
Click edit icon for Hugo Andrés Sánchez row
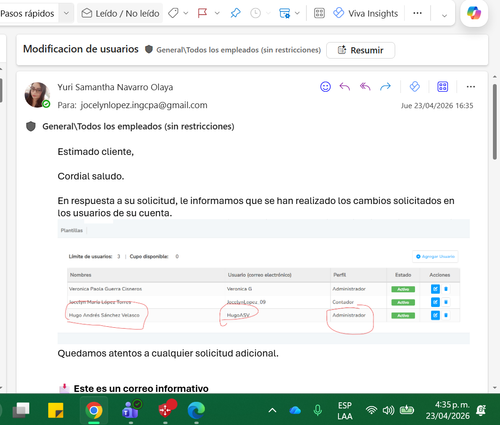(x=435, y=315)
